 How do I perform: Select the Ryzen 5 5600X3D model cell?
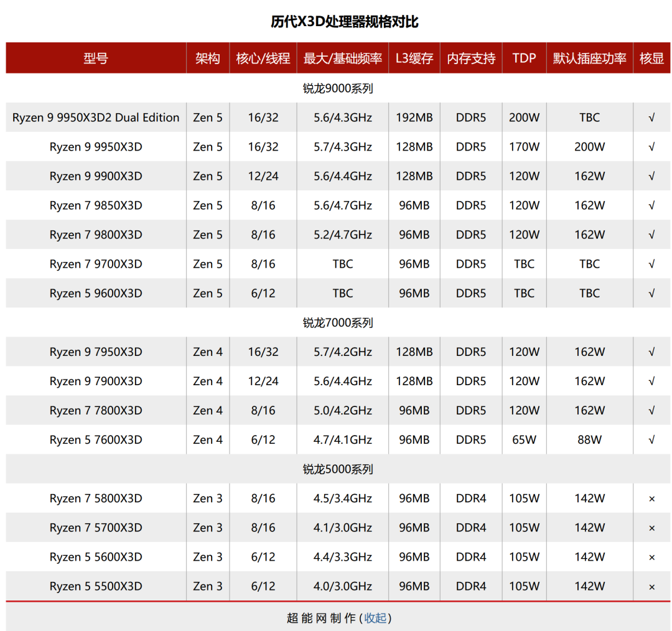pyautogui.click(x=96, y=558)
